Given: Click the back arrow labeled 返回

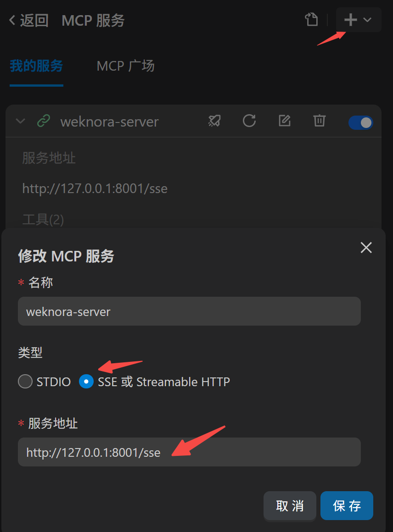Looking at the screenshot, I should click(28, 20).
